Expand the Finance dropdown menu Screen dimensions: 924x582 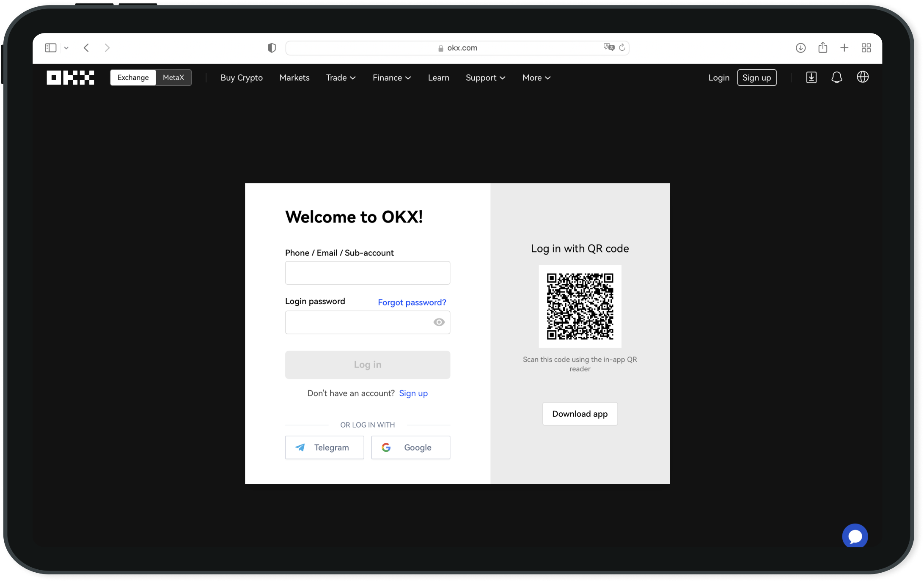(x=392, y=77)
